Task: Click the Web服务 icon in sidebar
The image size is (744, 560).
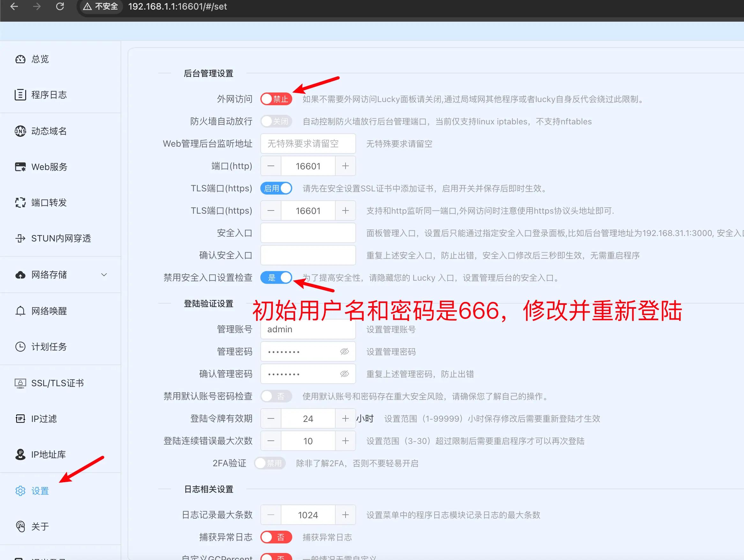Action: click(20, 167)
